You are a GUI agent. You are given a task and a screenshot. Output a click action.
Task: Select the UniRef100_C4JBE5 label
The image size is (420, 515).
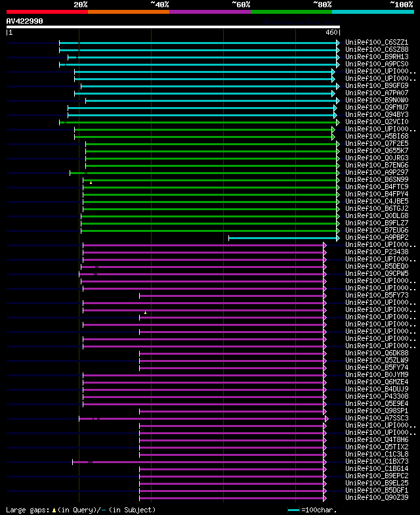coord(377,201)
